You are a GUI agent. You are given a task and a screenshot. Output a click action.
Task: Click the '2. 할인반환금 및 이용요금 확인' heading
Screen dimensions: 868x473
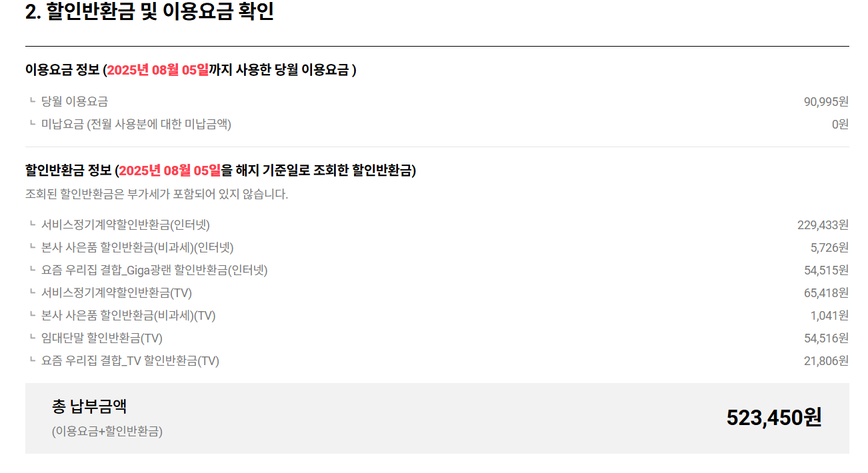tap(149, 11)
